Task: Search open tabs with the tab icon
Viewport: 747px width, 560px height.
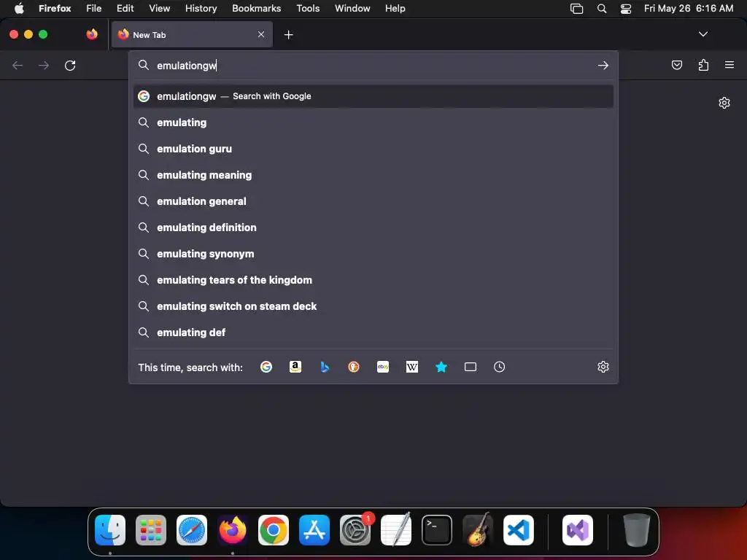Action: click(471, 367)
